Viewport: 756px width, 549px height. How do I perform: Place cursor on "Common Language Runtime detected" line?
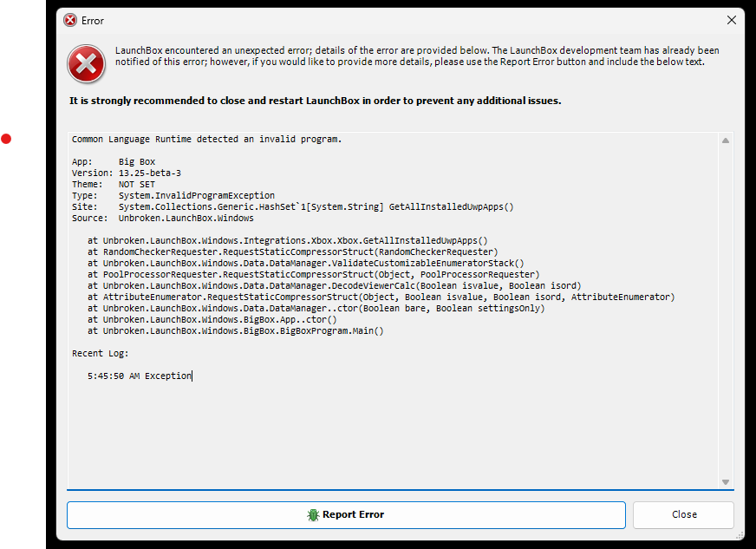[206, 139]
